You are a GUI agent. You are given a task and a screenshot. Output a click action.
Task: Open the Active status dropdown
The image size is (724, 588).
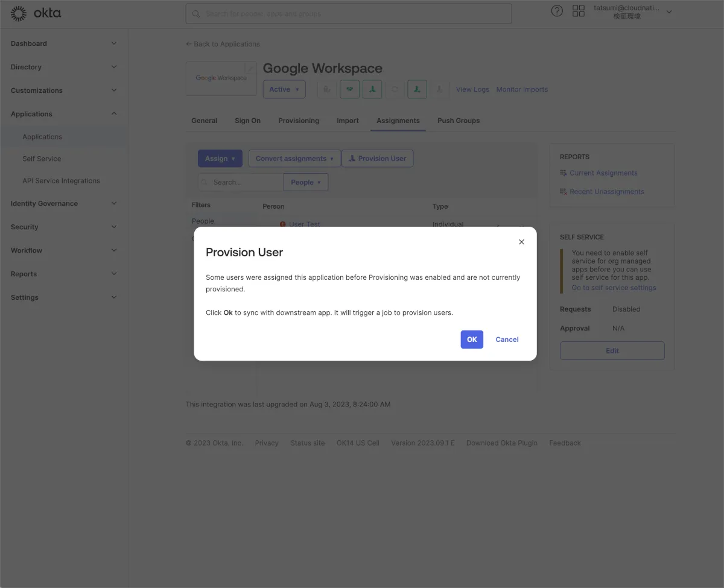[284, 89]
